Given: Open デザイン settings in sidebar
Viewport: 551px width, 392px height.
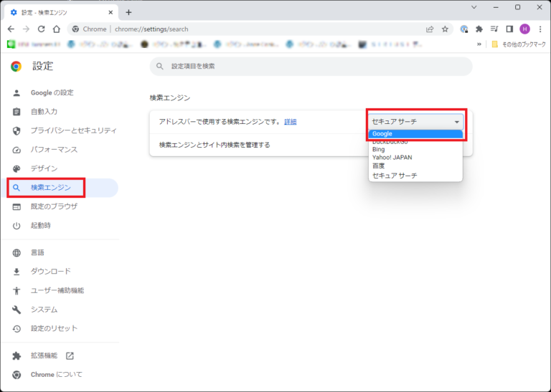Looking at the screenshot, I should (x=44, y=168).
